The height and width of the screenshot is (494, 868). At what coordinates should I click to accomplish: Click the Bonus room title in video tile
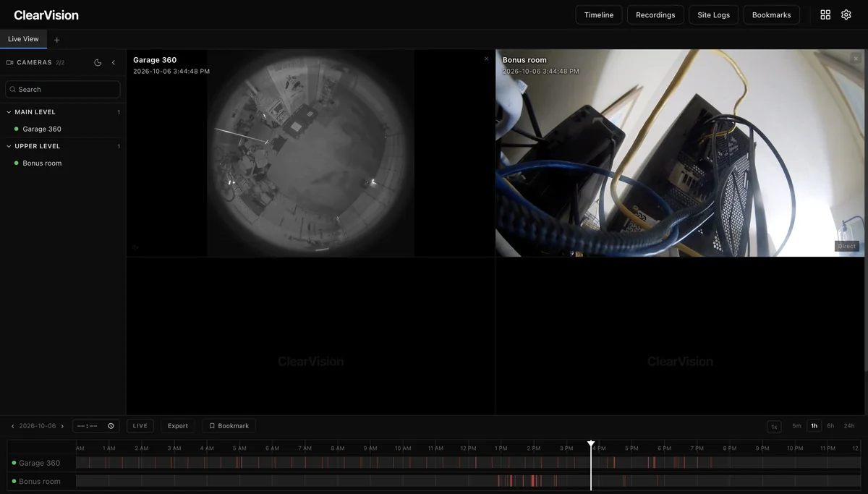point(524,60)
